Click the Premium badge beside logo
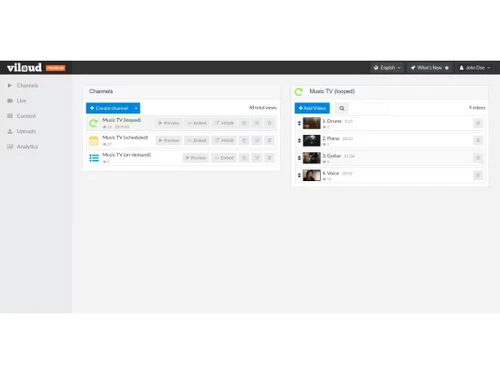Screen dimensions: 500x375 55,68
